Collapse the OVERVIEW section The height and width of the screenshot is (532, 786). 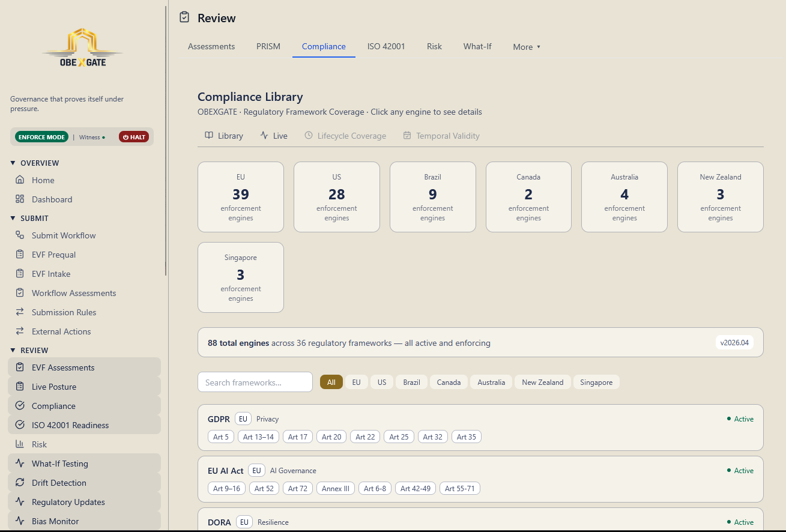pyautogui.click(x=35, y=163)
